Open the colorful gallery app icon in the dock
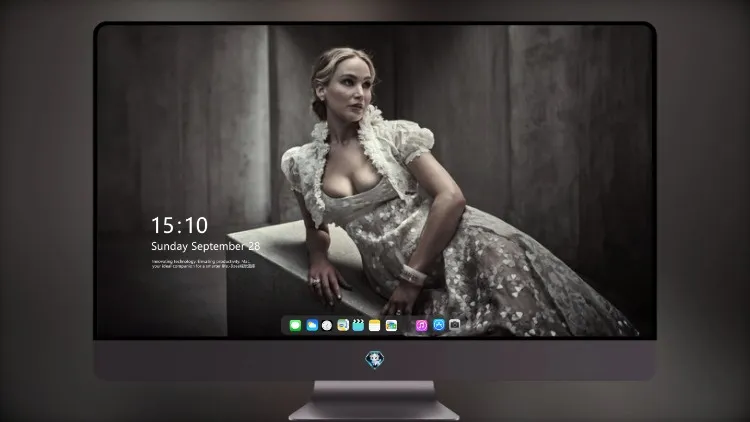Screen dimensions: 750x422 click(391, 325)
